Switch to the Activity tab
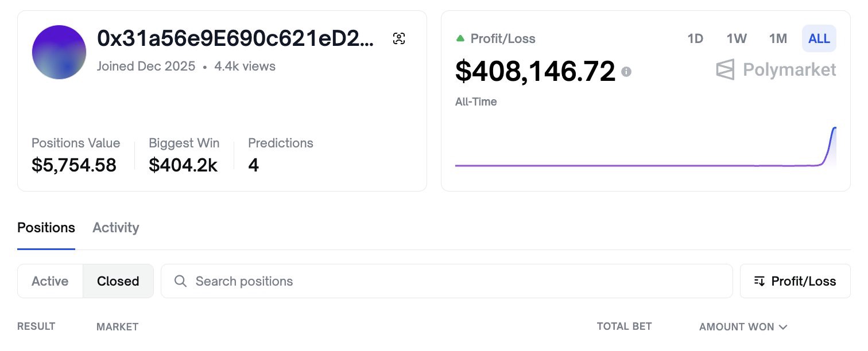The height and width of the screenshot is (351, 868). (x=116, y=228)
